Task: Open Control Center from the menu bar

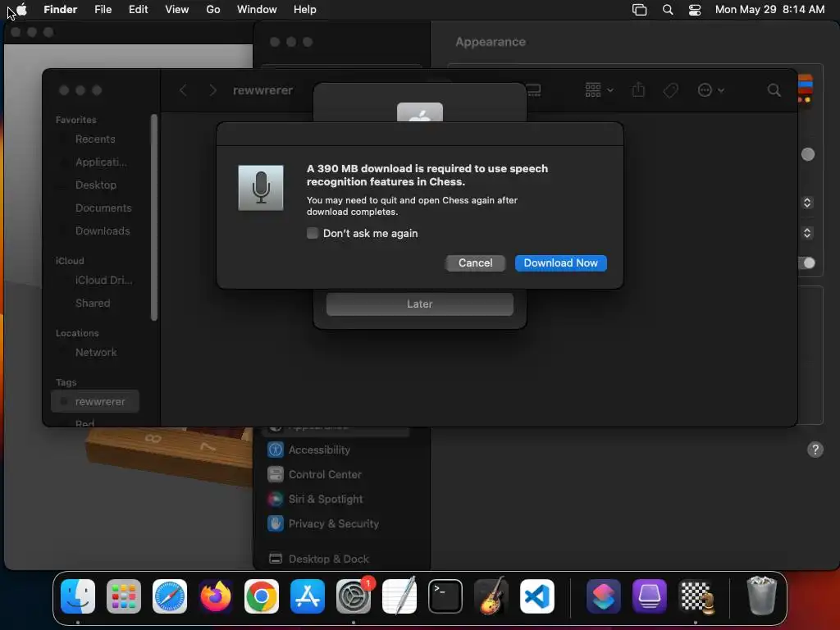Action: (695, 10)
